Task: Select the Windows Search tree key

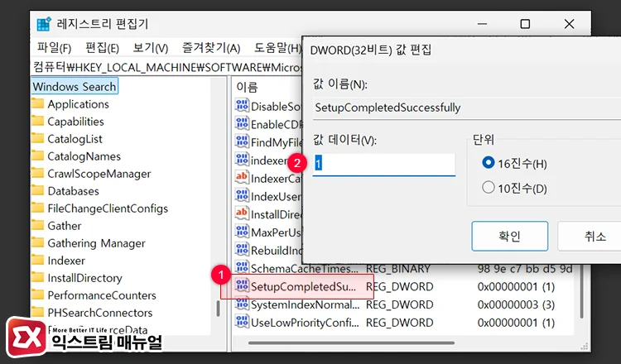Action: click(75, 87)
